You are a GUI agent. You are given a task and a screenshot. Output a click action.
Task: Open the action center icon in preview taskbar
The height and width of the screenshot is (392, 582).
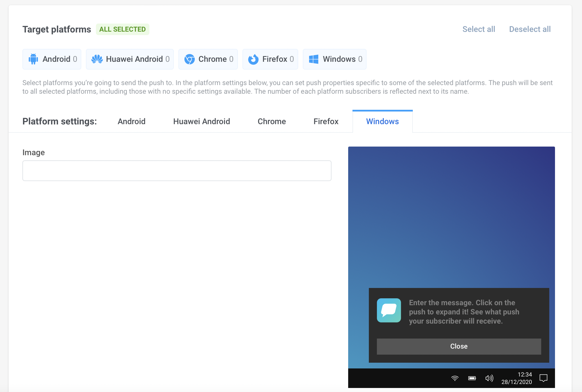(544, 378)
